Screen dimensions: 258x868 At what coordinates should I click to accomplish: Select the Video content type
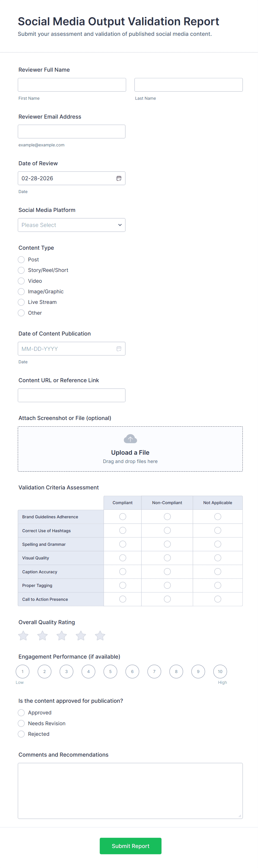(21, 281)
